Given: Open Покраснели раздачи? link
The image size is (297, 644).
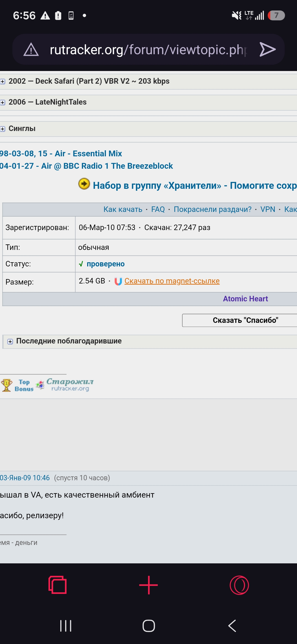Looking at the screenshot, I should click(x=213, y=209).
